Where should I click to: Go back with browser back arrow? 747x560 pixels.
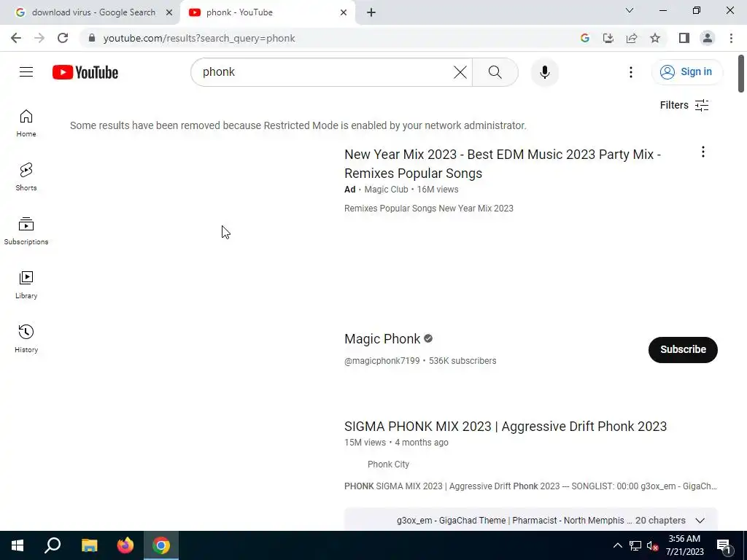point(16,38)
